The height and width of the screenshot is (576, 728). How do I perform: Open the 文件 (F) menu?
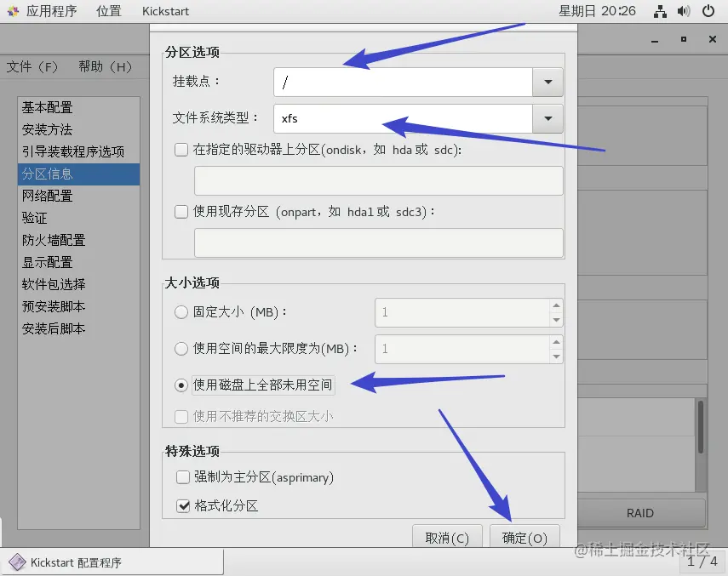click(x=32, y=66)
